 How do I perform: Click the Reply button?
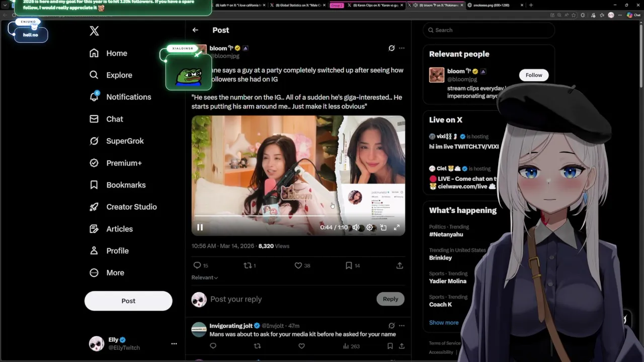pos(390,299)
